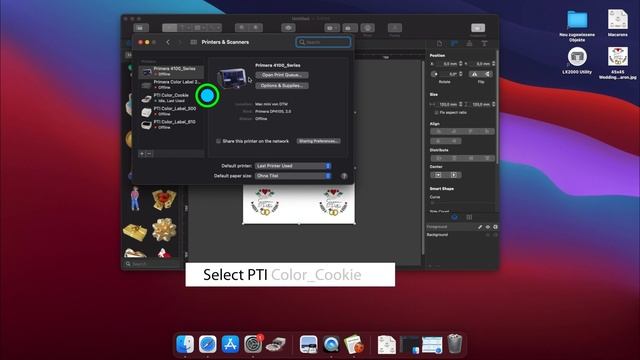
Task: Click the forward arrow in Printers & Scanners
Action: (180, 42)
